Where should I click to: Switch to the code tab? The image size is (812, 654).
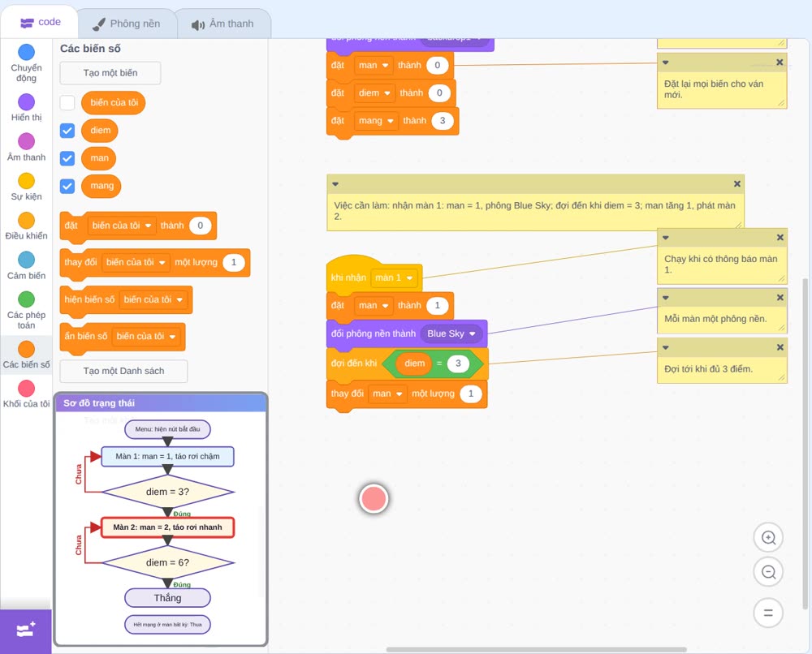click(40, 22)
